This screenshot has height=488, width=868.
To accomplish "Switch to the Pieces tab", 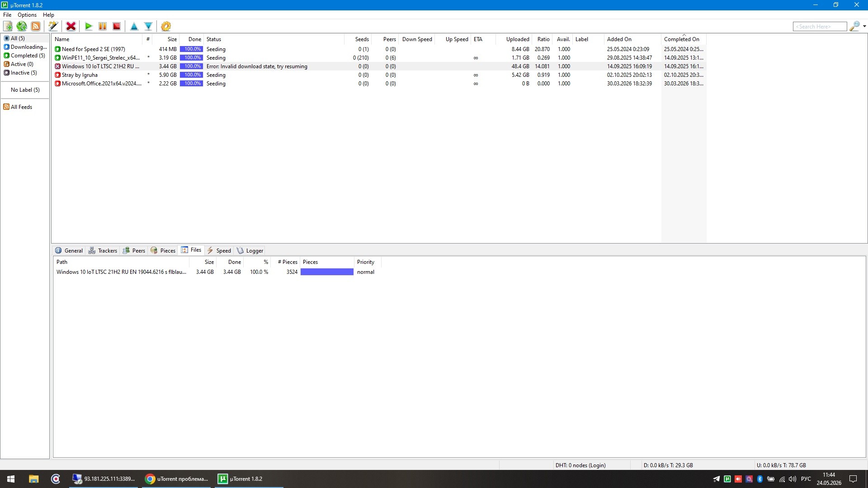I will click(163, 251).
